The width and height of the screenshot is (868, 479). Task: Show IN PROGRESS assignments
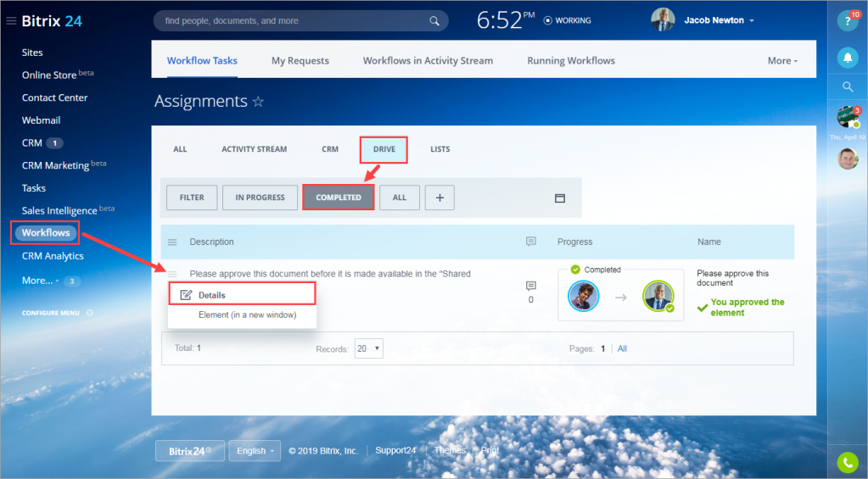(260, 198)
